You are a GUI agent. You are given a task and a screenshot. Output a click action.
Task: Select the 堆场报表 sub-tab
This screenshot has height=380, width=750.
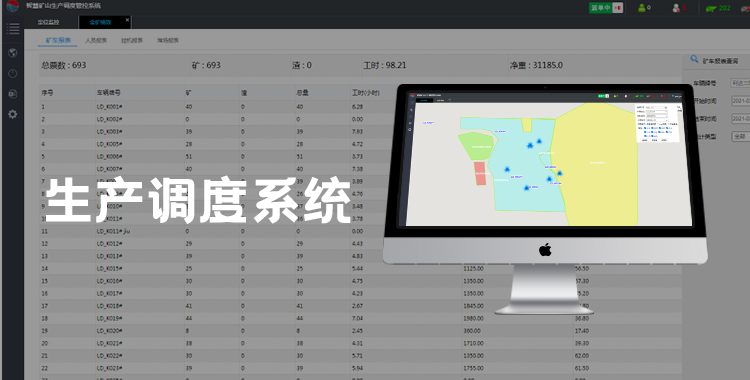(x=168, y=41)
